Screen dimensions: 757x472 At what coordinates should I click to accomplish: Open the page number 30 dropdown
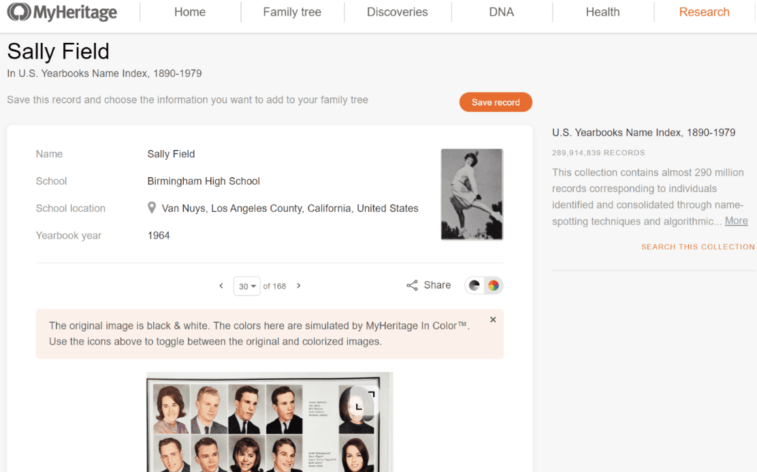[246, 286]
